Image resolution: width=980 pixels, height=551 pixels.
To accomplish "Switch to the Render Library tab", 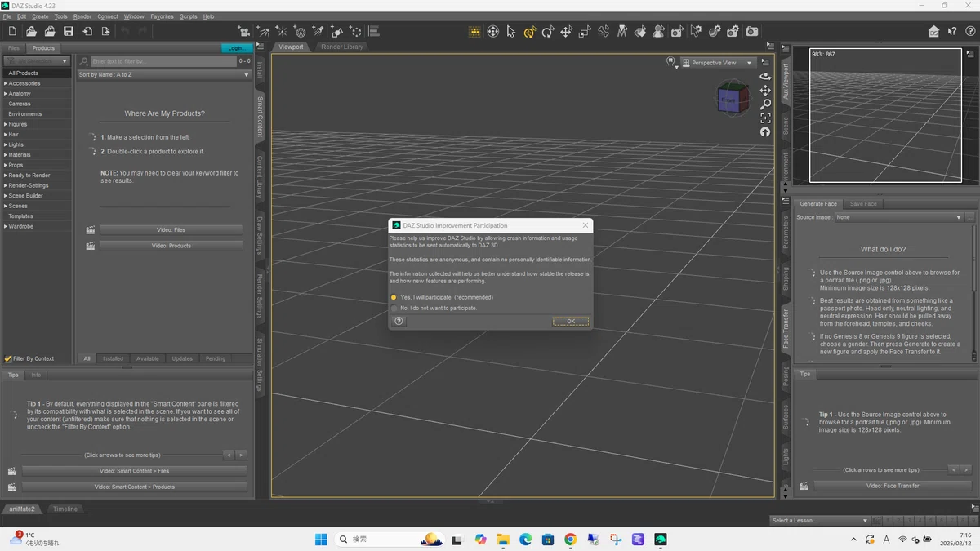I will [x=342, y=47].
